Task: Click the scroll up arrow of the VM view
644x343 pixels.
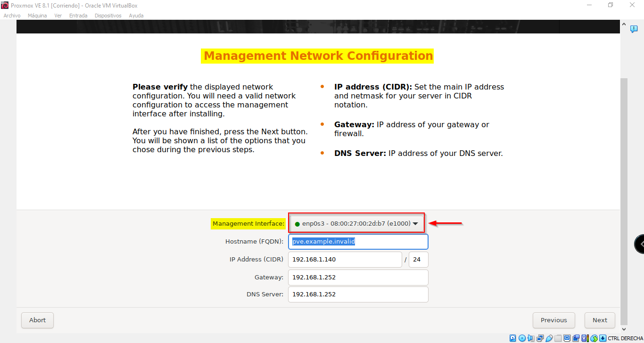Action: point(624,24)
